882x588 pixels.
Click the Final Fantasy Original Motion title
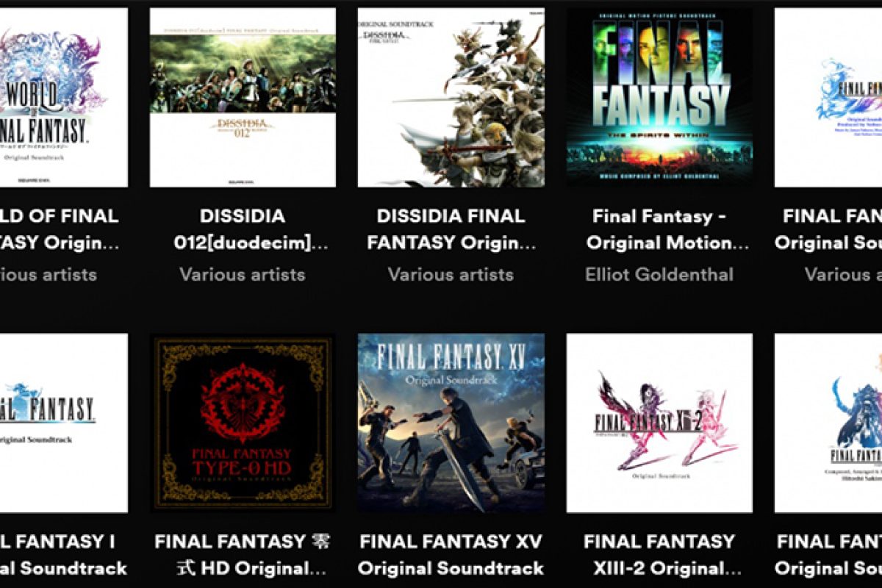[659, 229]
